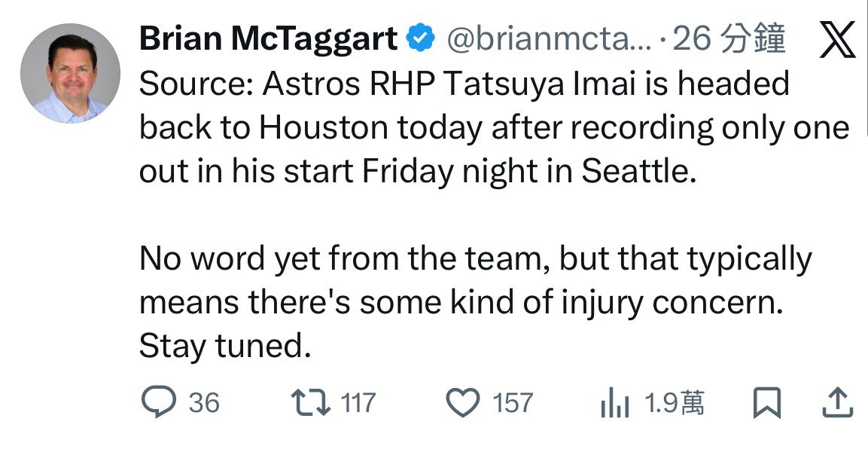The height and width of the screenshot is (449, 868).
Task: Click the "Stay tuned." text line
Action: click(225, 346)
